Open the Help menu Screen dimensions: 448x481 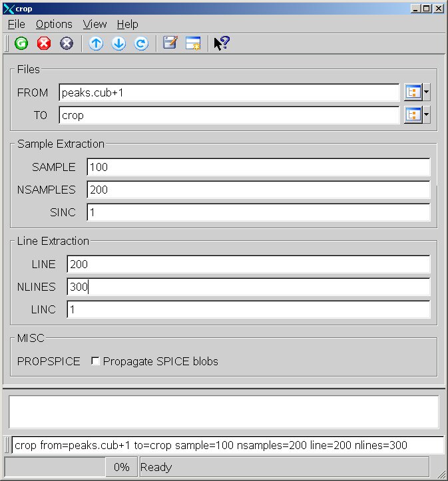[127, 24]
